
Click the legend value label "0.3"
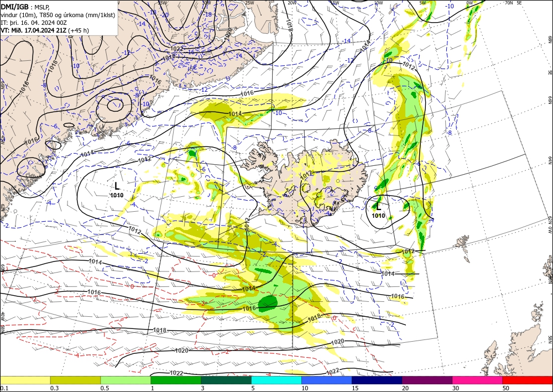54,388
